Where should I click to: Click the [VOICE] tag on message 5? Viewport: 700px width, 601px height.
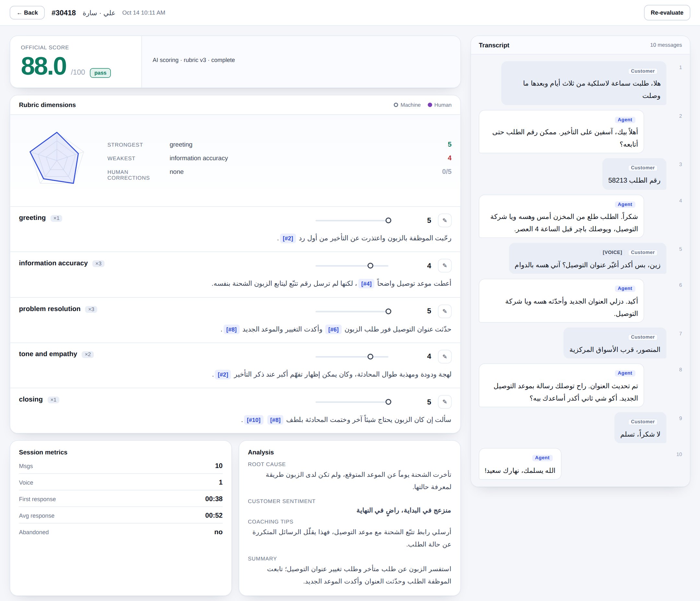[x=612, y=253]
